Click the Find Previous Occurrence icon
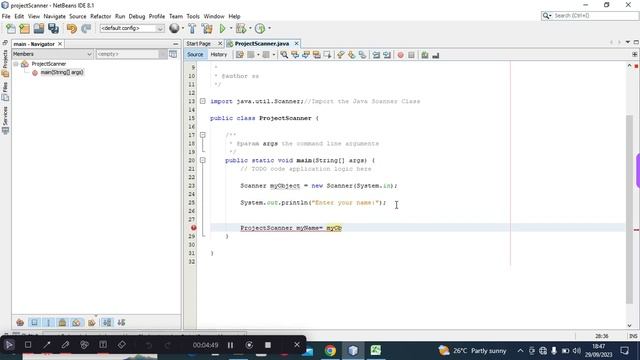This screenshot has width=640, height=360. (x=295, y=55)
